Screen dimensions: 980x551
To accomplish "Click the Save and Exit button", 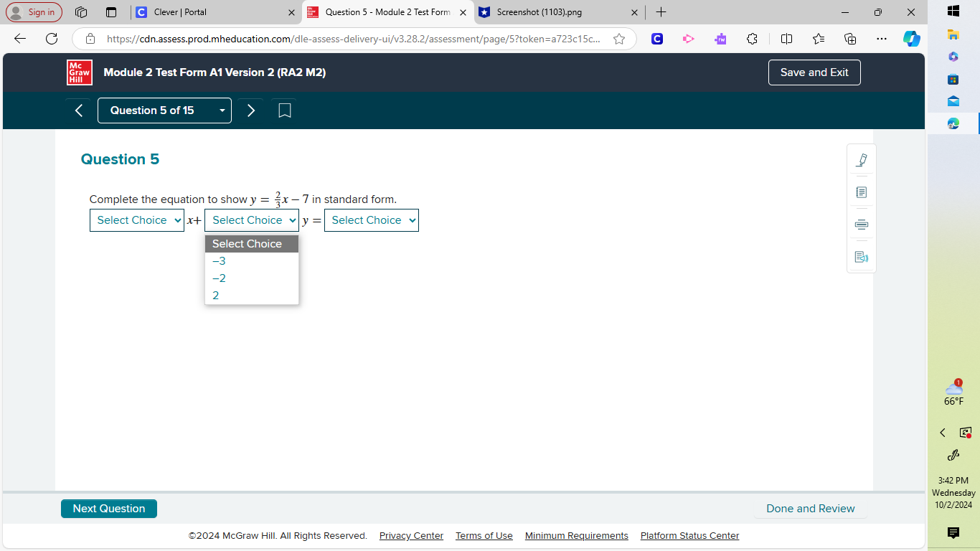I will click(814, 72).
